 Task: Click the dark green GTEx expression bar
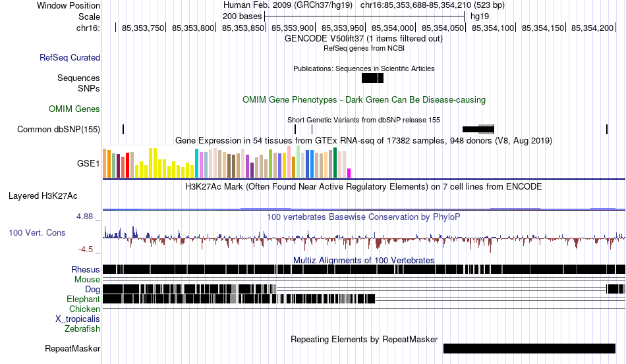coord(335,163)
